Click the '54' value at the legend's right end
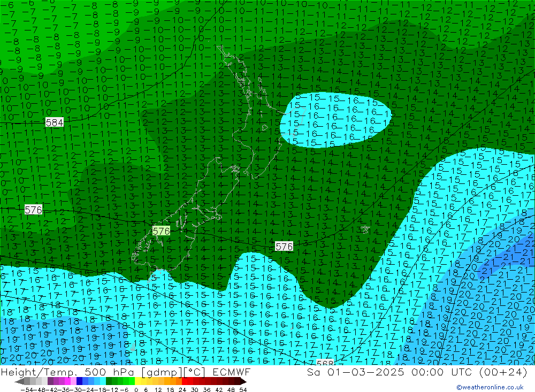535x392 pixels. point(243,390)
